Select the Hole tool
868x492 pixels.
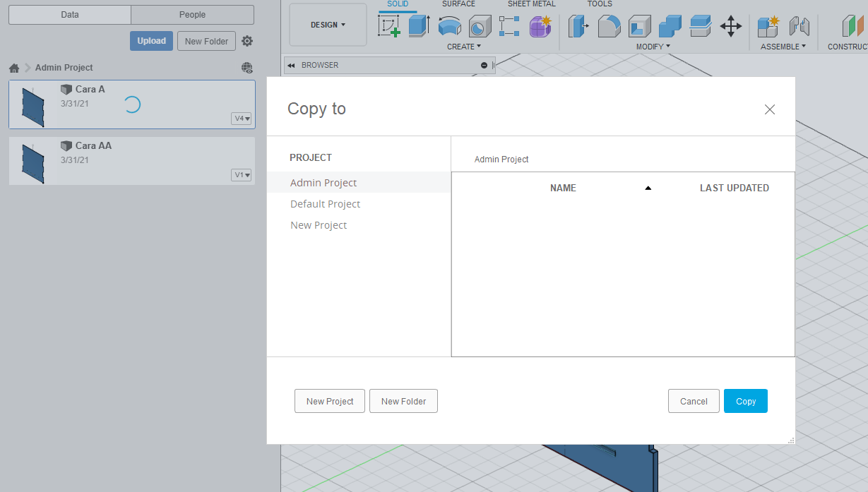pos(480,26)
